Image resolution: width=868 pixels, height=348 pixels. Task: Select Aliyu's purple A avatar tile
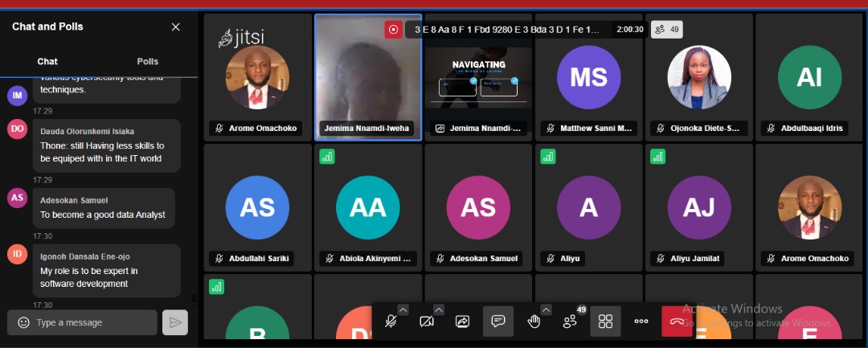(588, 207)
